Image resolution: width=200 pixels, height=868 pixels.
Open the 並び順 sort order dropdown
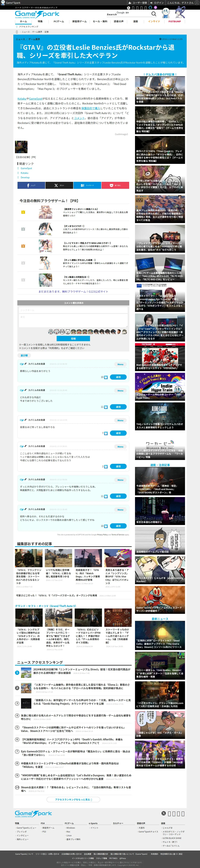[x=24, y=355]
